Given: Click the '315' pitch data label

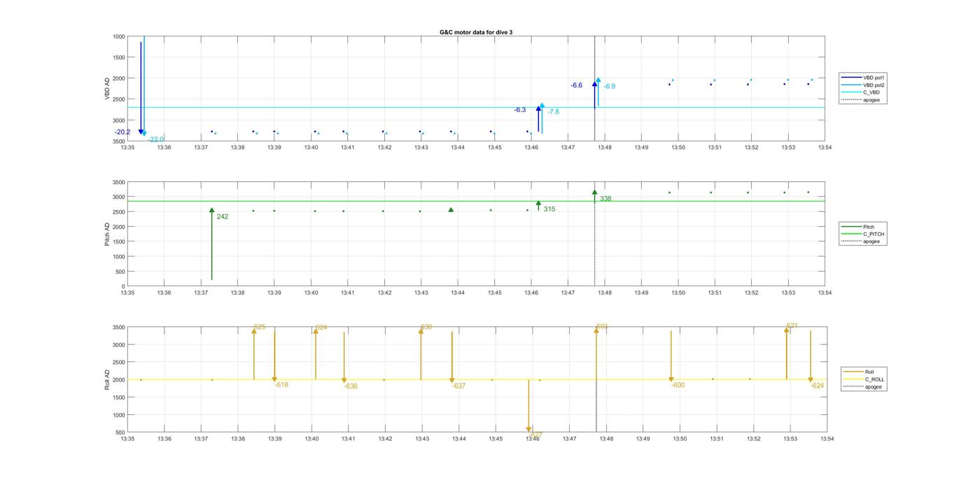Looking at the screenshot, I should pos(549,209).
